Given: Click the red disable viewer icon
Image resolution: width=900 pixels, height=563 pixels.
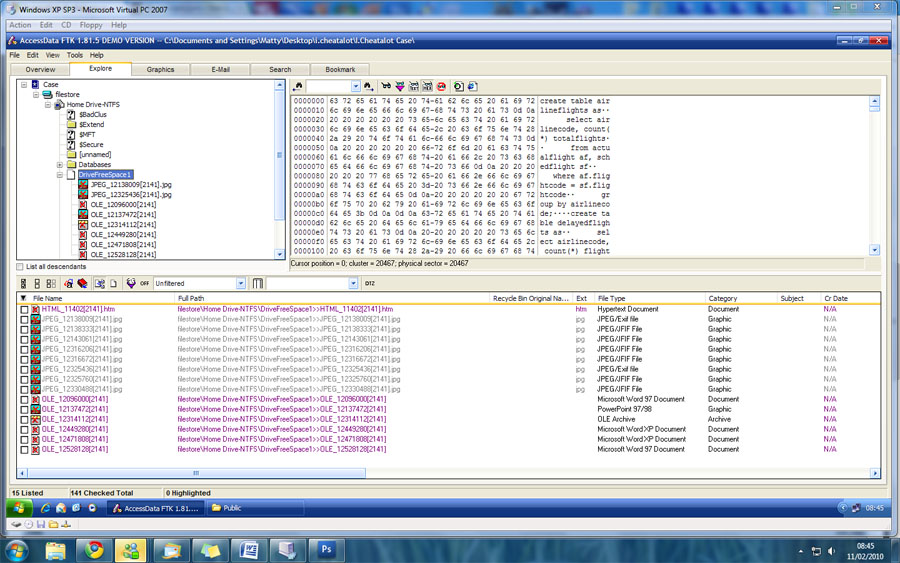Looking at the screenshot, I should click(441, 87).
